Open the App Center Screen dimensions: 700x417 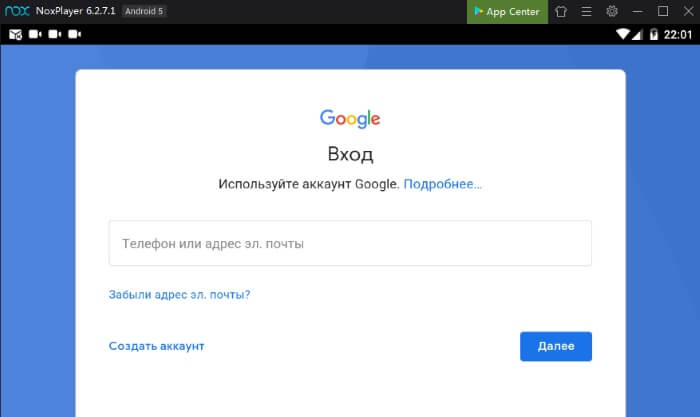pyautogui.click(x=507, y=12)
